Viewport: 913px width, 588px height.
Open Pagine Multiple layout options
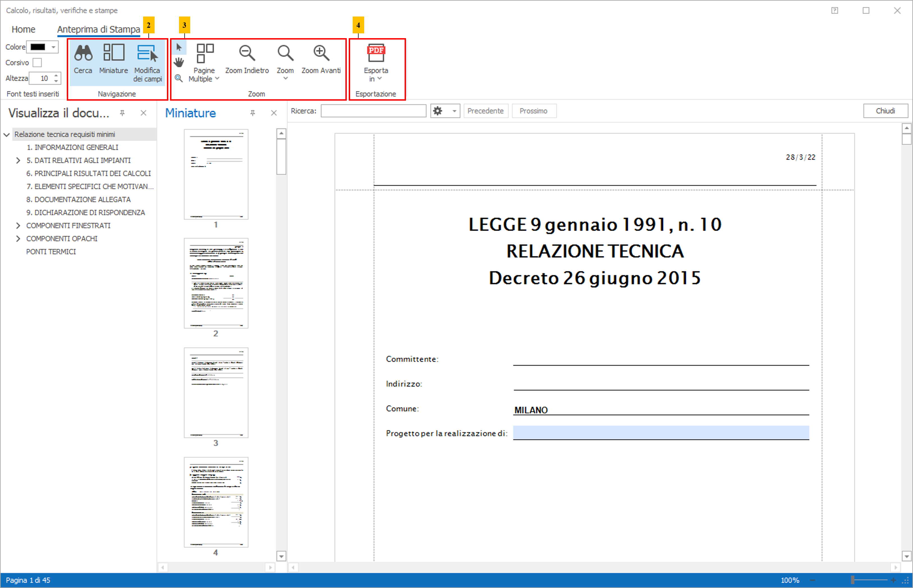[204, 63]
